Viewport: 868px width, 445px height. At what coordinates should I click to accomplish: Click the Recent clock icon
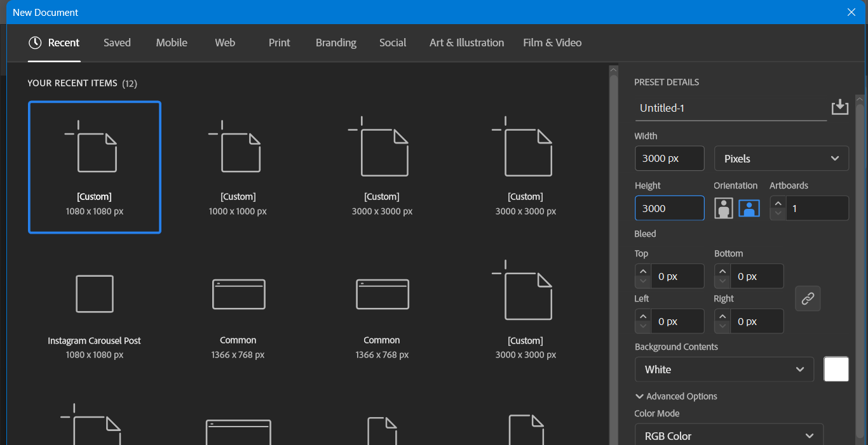(35, 43)
